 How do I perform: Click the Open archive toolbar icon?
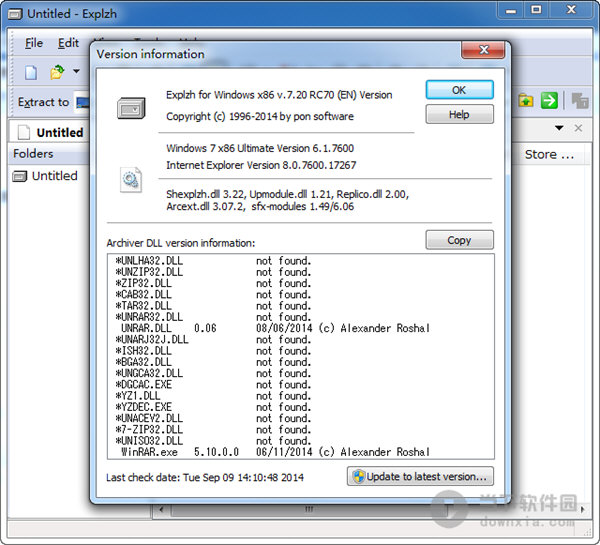57,72
